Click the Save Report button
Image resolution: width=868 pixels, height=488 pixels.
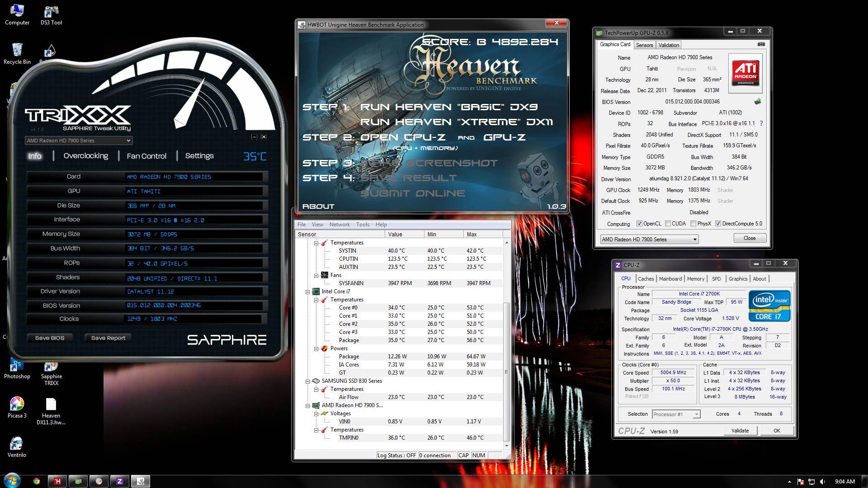click(x=108, y=338)
